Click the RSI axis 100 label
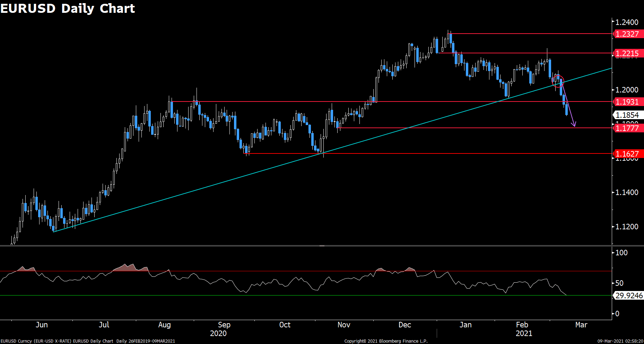 621,253
